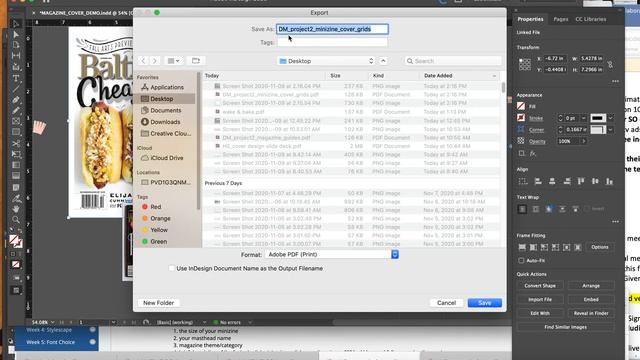The height and width of the screenshot is (360, 640).
Task: Open stroke weight dropdown
Action: 583,118
